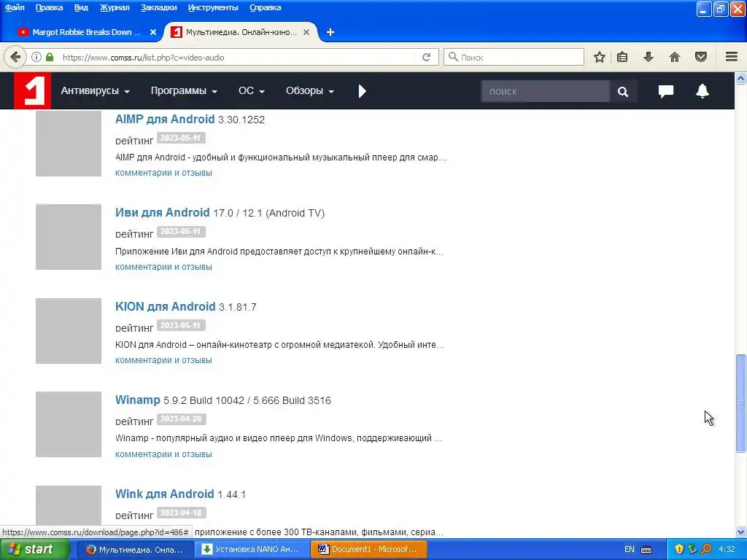Close the Margot Robbie YouTube tab
The width and height of the screenshot is (747, 560).
click(x=153, y=32)
